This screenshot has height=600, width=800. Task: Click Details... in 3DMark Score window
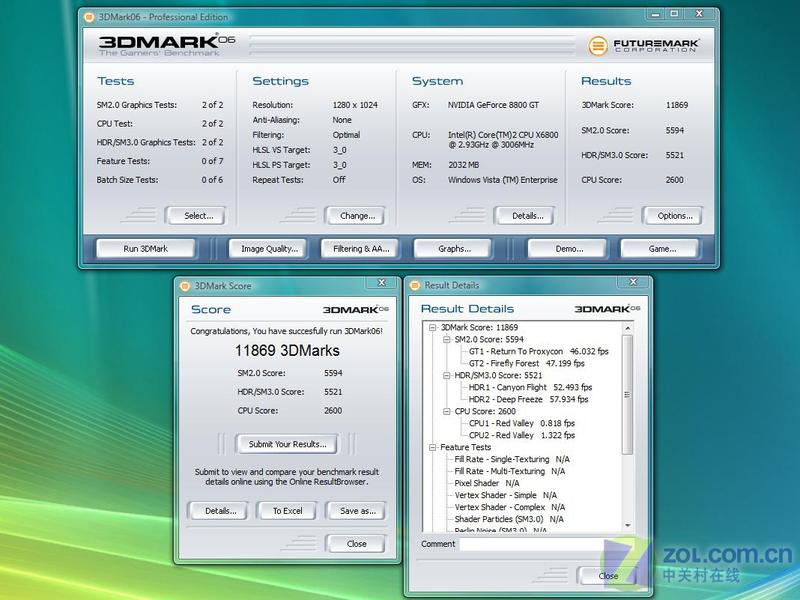click(219, 511)
